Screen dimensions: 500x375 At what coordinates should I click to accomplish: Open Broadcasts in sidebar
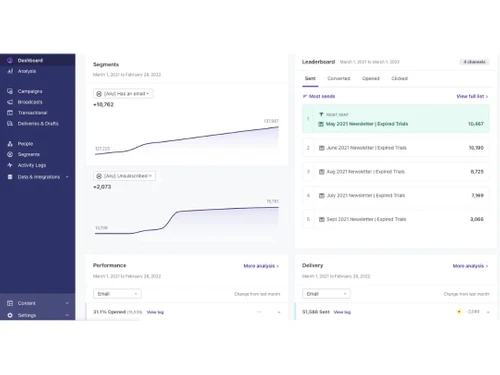point(38,102)
